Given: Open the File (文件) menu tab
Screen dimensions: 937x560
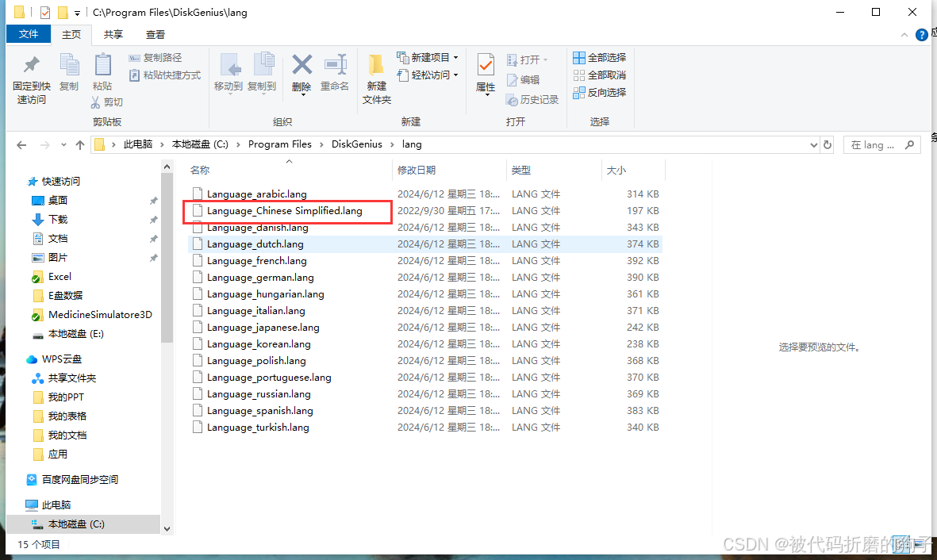Looking at the screenshot, I should (28, 34).
